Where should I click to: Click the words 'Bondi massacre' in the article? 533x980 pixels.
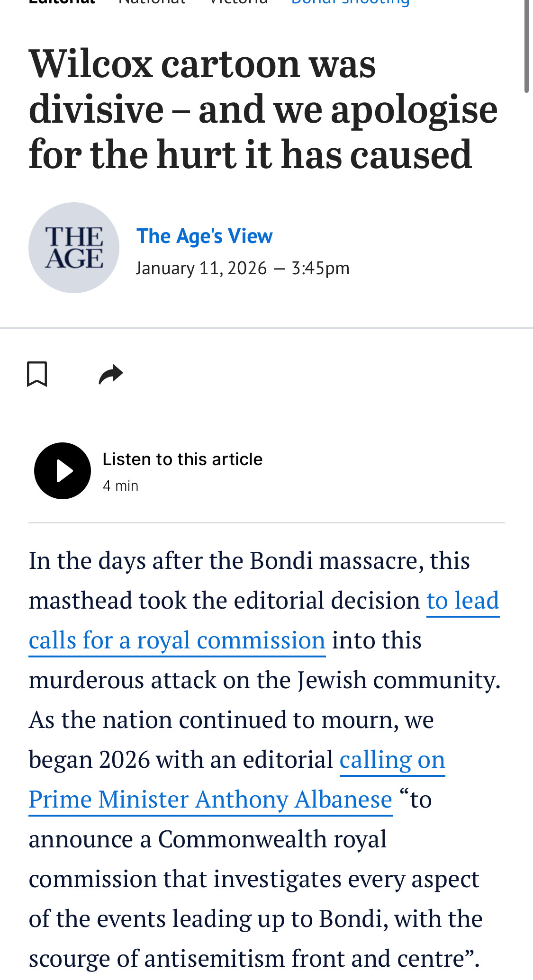[x=333, y=561]
